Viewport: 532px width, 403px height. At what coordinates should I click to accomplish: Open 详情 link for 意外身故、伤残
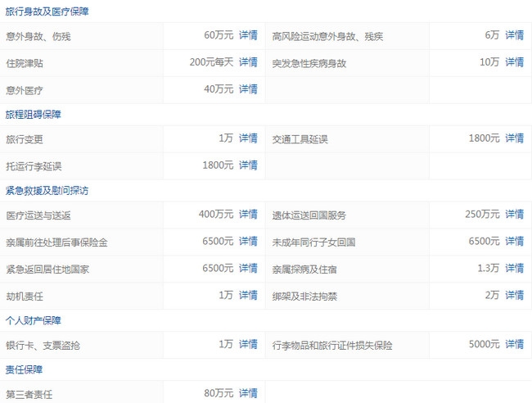click(x=248, y=35)
